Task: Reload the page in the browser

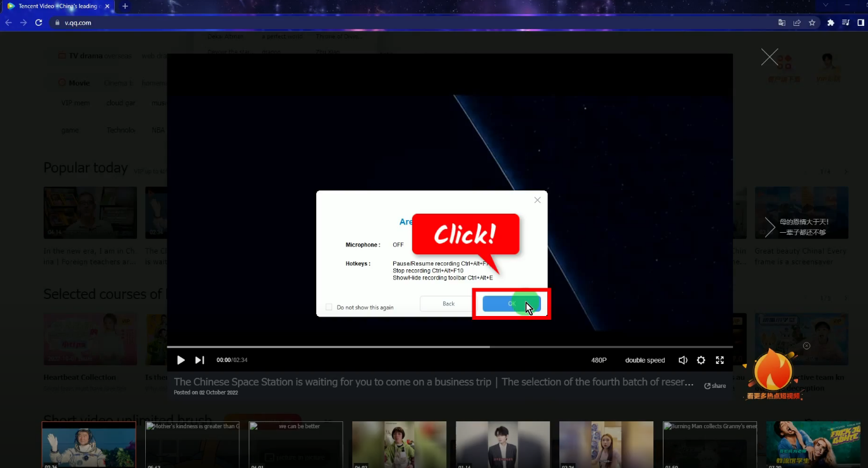Action: pyautogui.click(x=39, y=23)
